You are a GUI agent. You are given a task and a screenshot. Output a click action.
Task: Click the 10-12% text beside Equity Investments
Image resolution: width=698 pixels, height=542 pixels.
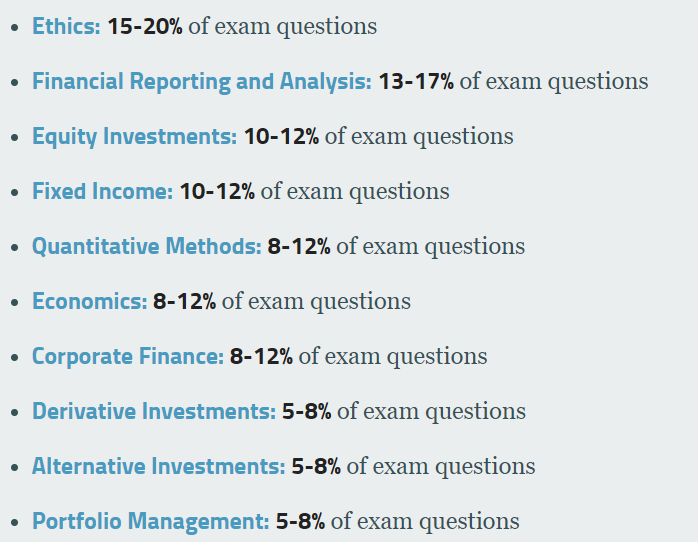[281, 136]
